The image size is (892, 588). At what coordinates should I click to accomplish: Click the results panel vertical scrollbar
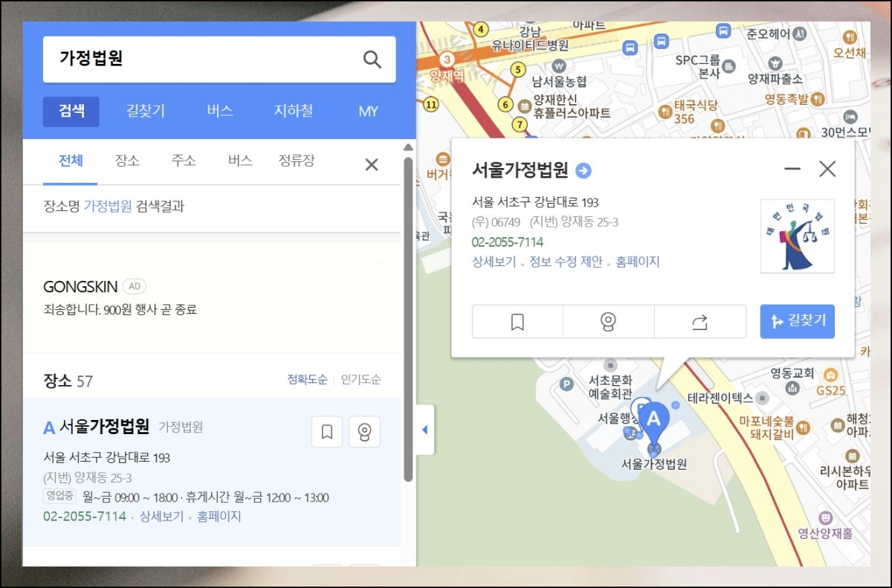408,320
